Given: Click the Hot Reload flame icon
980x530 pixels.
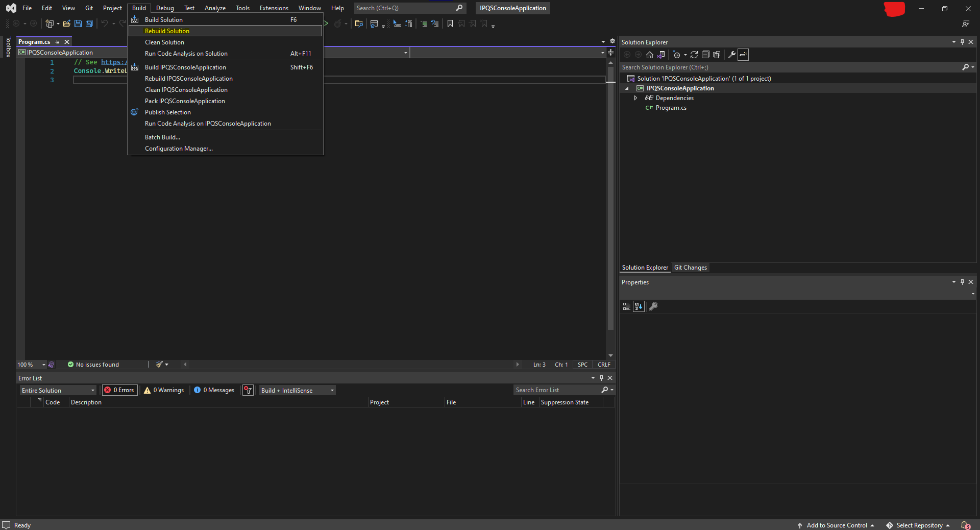Looking at the screenshot, I should pos(337,23).
